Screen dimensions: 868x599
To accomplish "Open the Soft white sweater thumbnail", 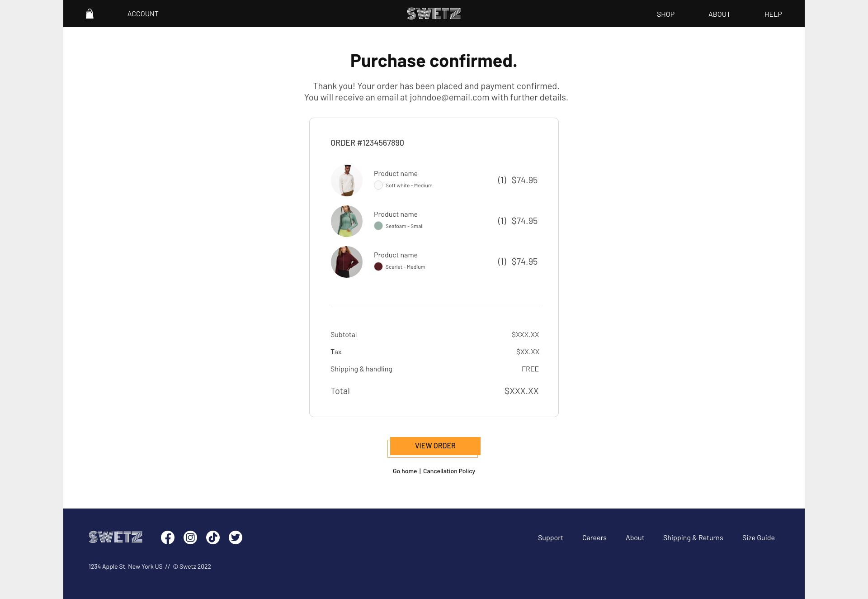I will pyautogui.click(x=347, y=181).
